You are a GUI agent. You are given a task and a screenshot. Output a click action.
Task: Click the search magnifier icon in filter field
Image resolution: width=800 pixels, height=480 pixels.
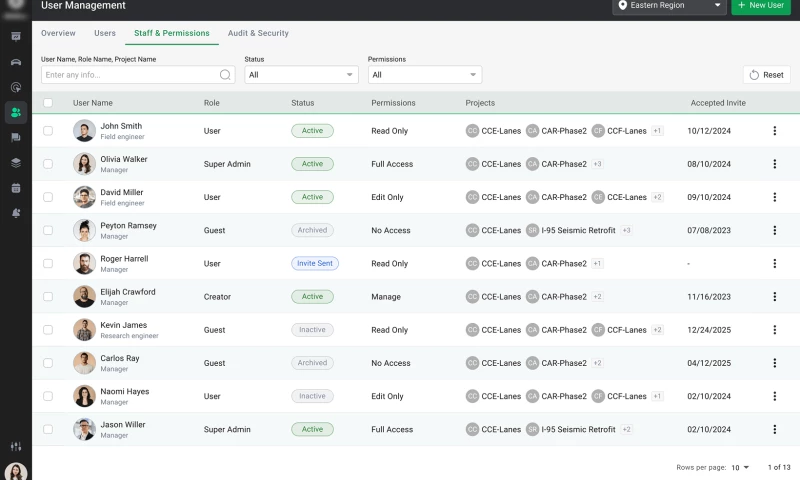pyautogui.click(x=225, y=75)
